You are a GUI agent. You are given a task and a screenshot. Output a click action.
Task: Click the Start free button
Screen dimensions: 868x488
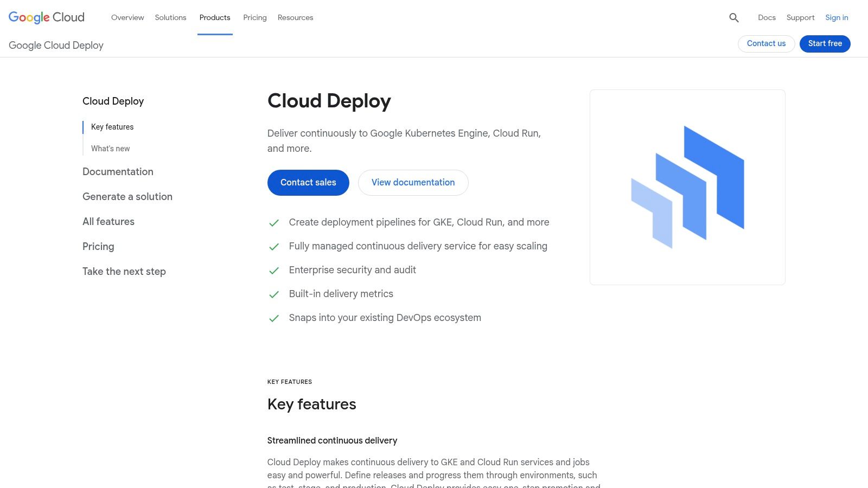[825, 43]
